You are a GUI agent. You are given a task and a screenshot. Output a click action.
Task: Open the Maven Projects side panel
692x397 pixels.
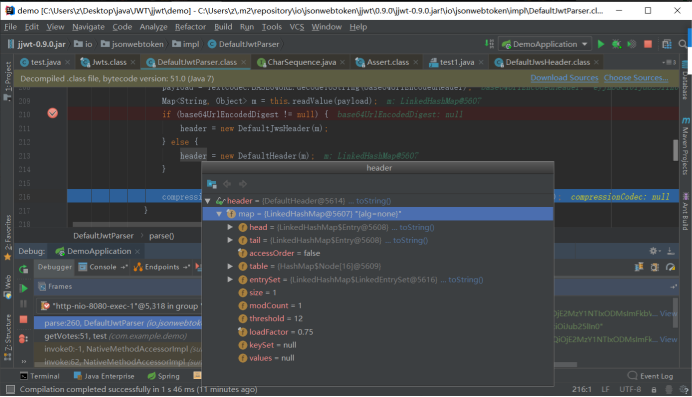pos(684,146)
